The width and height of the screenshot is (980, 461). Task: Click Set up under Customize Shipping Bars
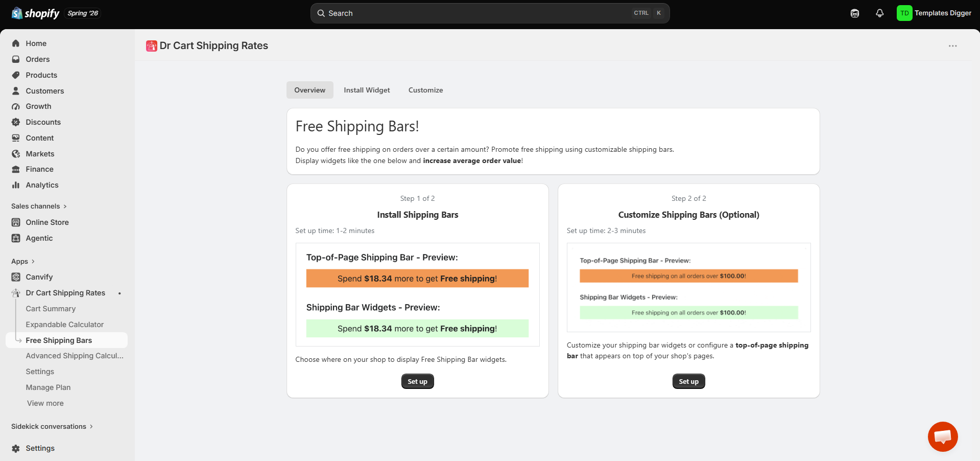[689, 381]
